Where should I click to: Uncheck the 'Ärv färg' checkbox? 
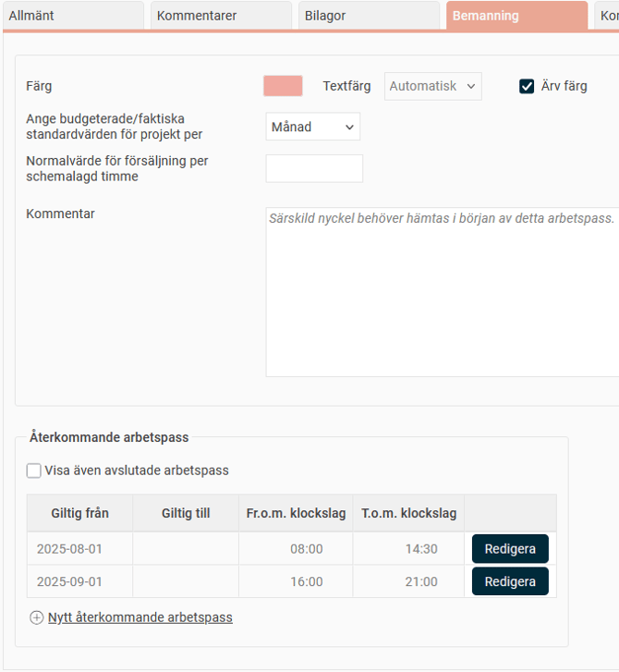tap(527, 86)
